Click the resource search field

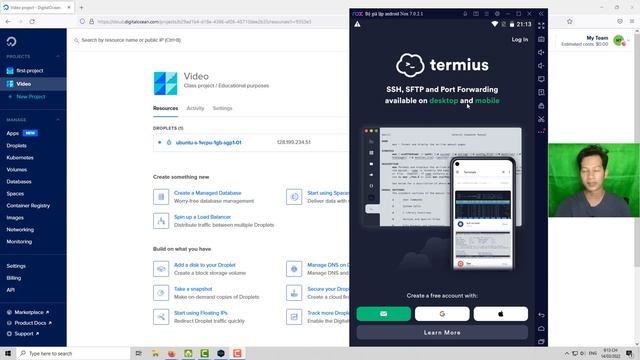pos(131,40)
